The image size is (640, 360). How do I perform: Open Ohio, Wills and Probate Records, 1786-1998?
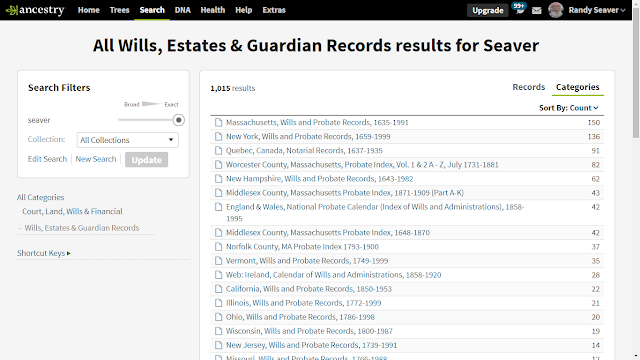click(x=300, y=317)
